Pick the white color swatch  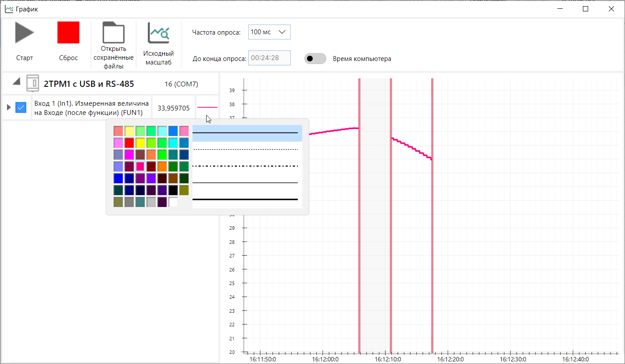[x=173, y=202]
